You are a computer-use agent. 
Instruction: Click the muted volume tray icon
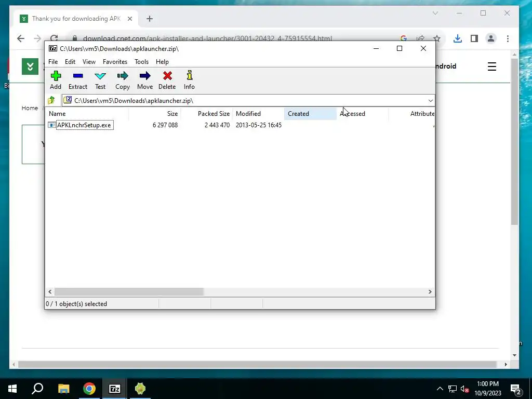pyautogui.click(x=464, y=389)
